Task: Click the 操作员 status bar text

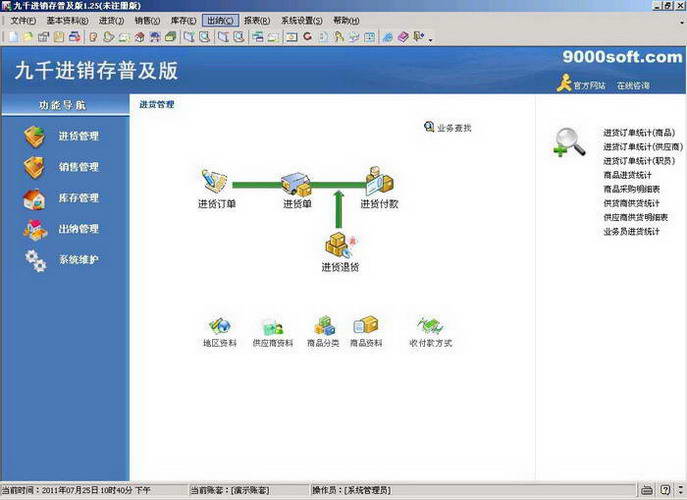Action: coord(351,490)
